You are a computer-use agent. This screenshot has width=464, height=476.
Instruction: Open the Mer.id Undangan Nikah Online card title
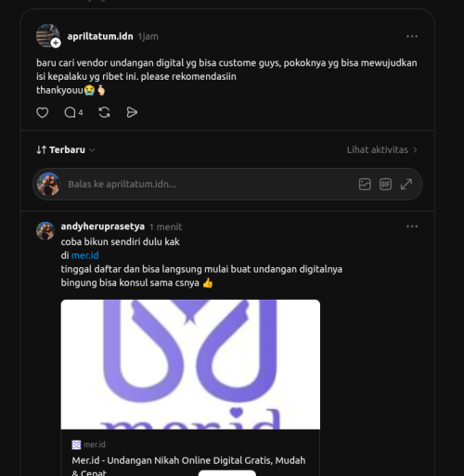tap(188, 466)
